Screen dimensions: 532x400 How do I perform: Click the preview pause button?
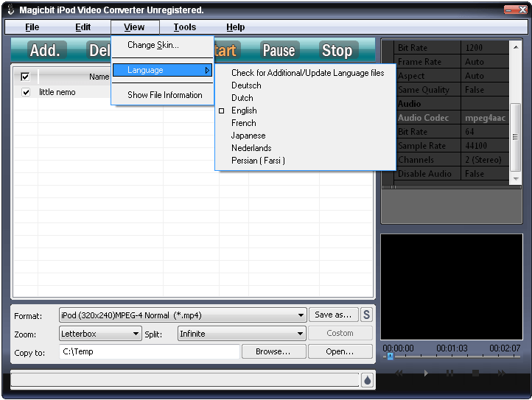coord(450,373)
